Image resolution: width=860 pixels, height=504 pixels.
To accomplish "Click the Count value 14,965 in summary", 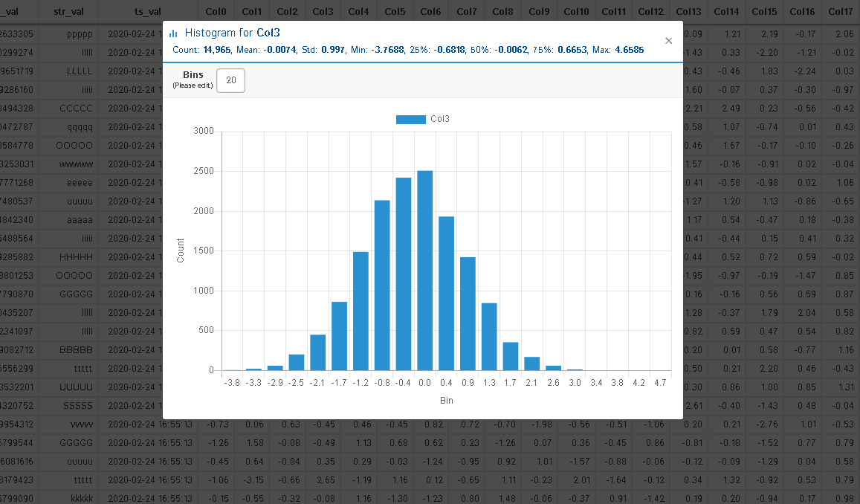I will (216, 50).
